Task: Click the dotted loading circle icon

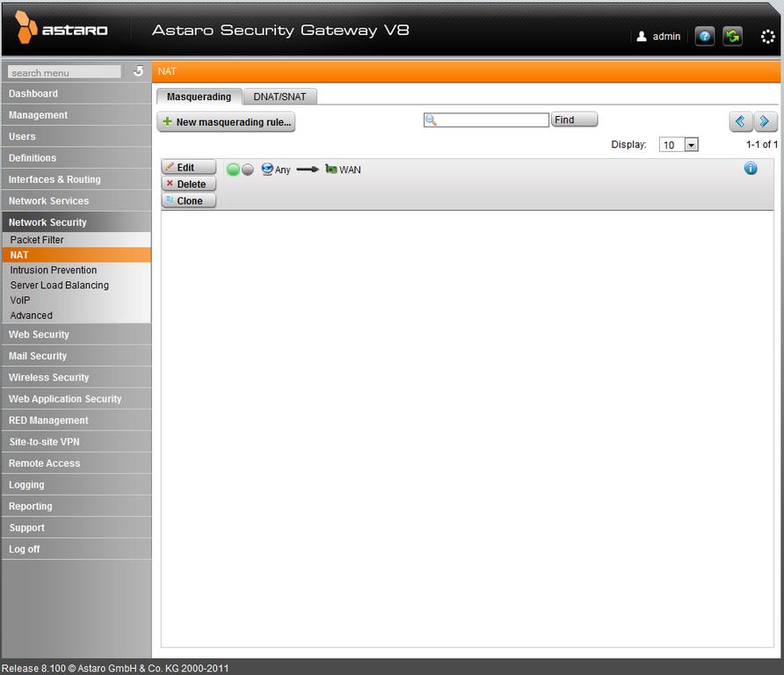Action: [x=767, y=37]
